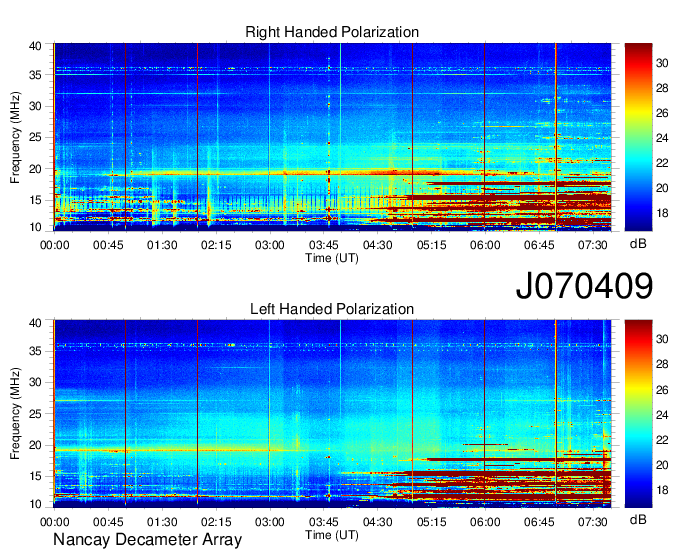Click the 04:30 time tick under Right Handed plot
Image resolution: width=680 pixels, height=552 pixels.
pyautogui.click(x=377, y=245)
